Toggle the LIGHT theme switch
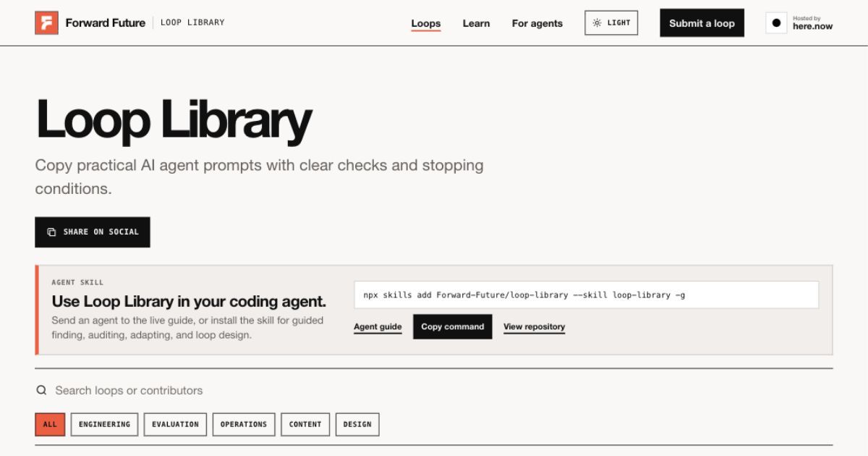This screenshot has width=868, height=456. (x=611, y=23)
